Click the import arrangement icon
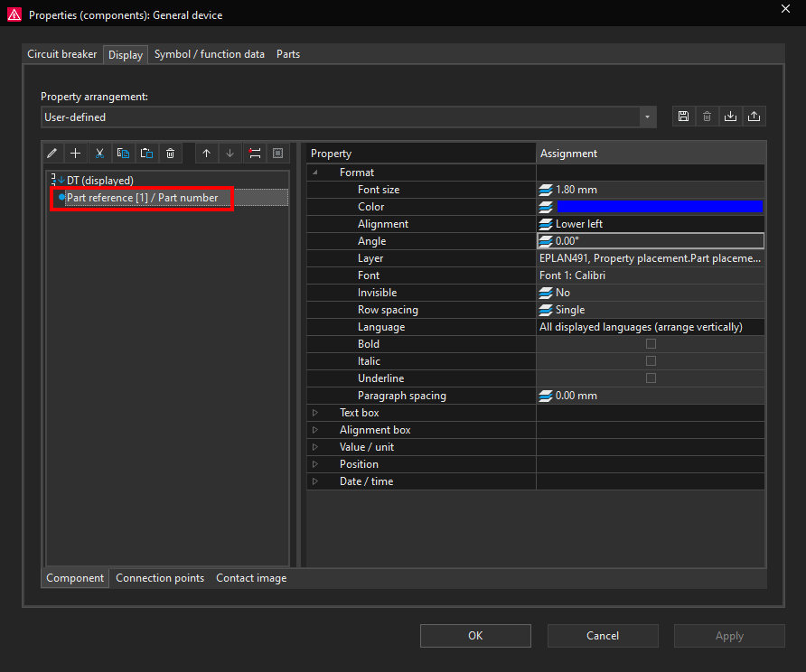 pos(730,117)
